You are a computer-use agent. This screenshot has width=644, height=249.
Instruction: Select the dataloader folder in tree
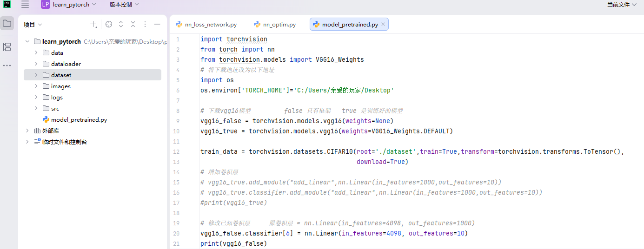pos(66,64)
